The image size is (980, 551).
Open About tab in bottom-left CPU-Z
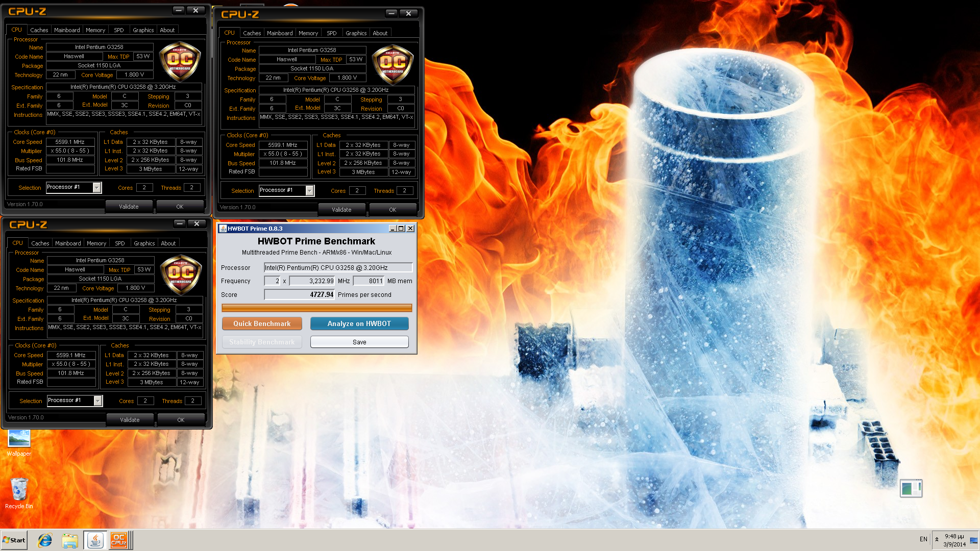[168, 243]
